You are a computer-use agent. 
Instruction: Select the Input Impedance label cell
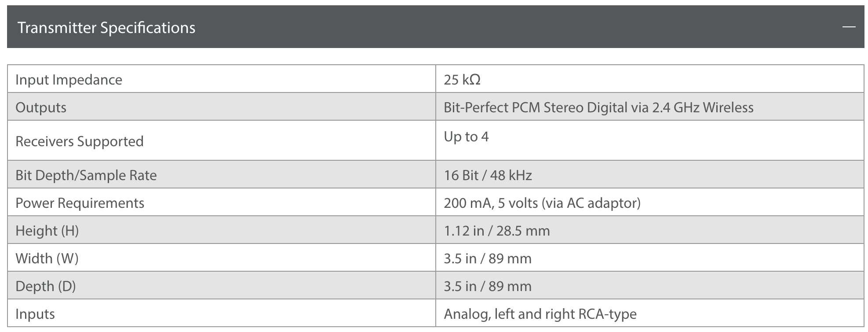coord(222,79)
